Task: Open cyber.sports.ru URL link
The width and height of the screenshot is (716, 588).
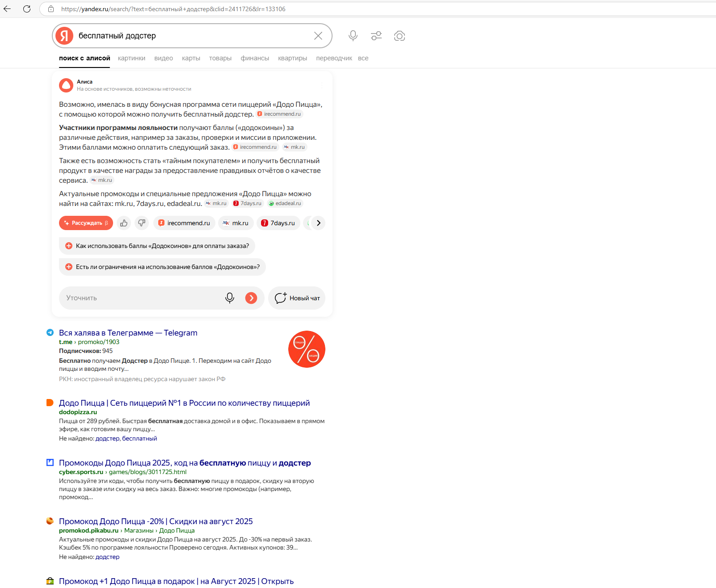Action: pos(122,472)
